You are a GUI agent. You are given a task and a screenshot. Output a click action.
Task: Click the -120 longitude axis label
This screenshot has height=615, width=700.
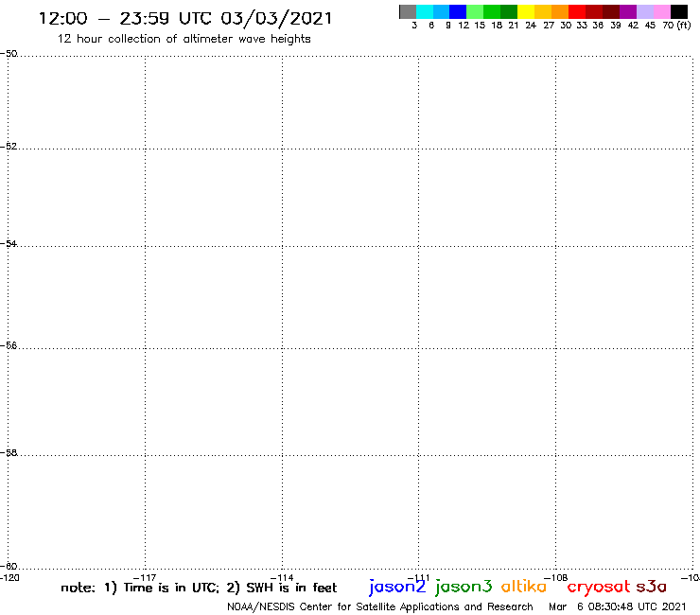click(x=9, y=577)
